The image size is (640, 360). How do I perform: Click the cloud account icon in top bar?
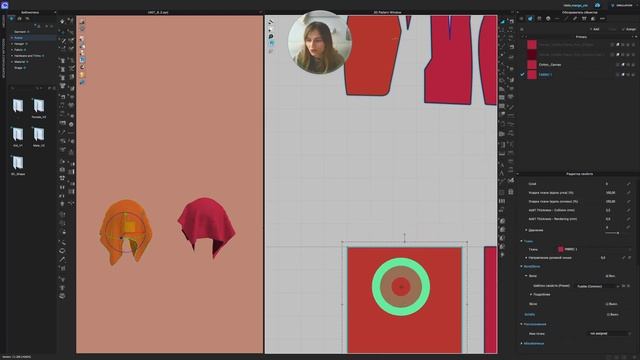coord(597,5)
